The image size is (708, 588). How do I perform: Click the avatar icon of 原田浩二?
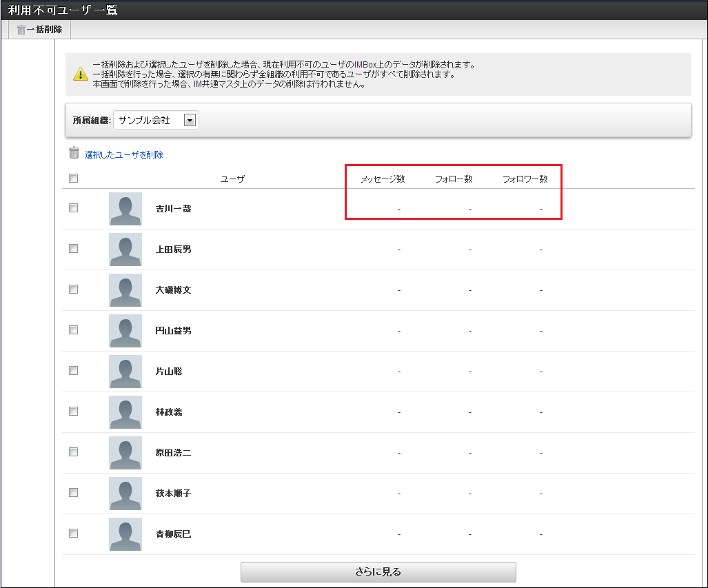125,452
